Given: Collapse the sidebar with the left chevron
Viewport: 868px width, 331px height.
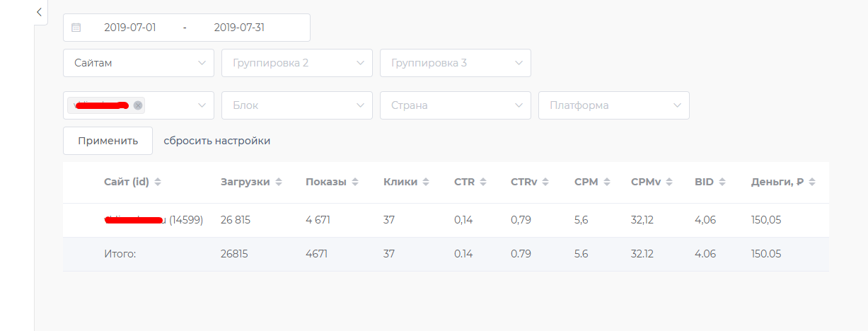Looking at the screenshot, I should pyautogui.click(x=40, y=12).
